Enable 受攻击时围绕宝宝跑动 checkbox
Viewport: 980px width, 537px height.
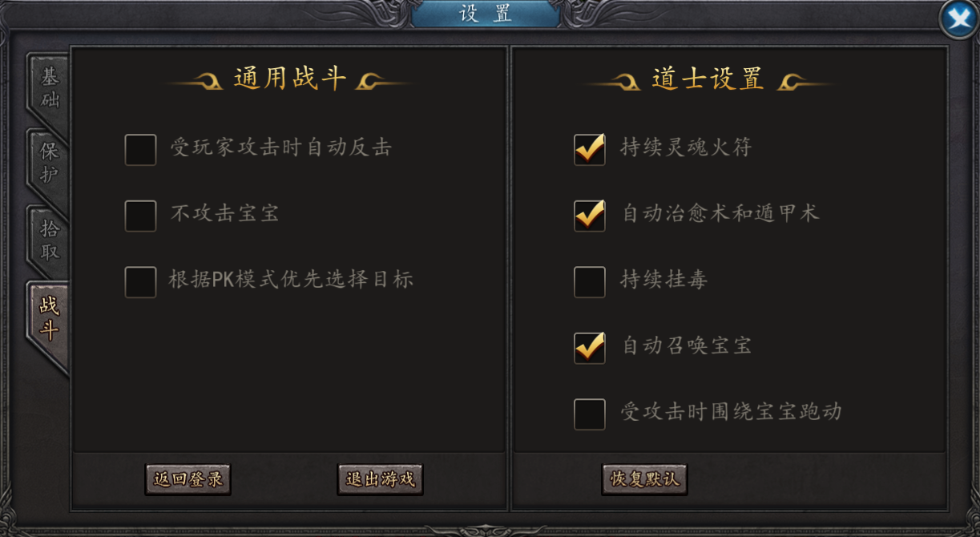click(x=590, y=414)
